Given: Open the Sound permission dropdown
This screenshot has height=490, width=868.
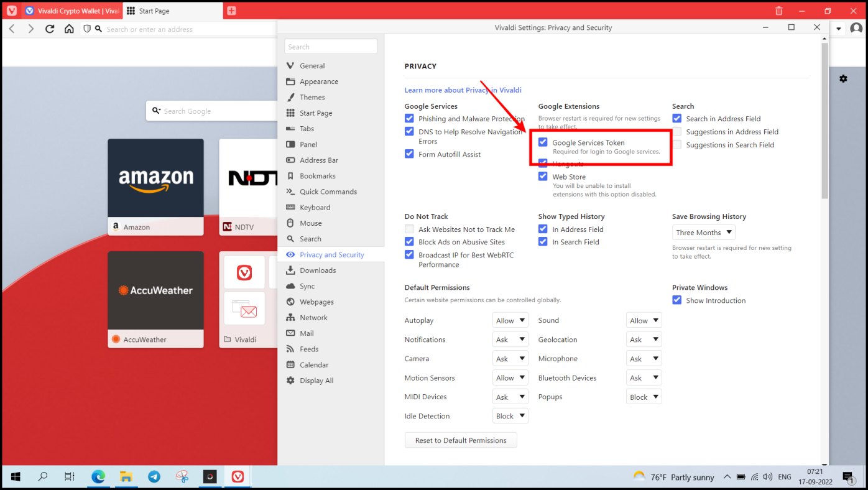Looking at the screenshot, I should pos(644,320).
